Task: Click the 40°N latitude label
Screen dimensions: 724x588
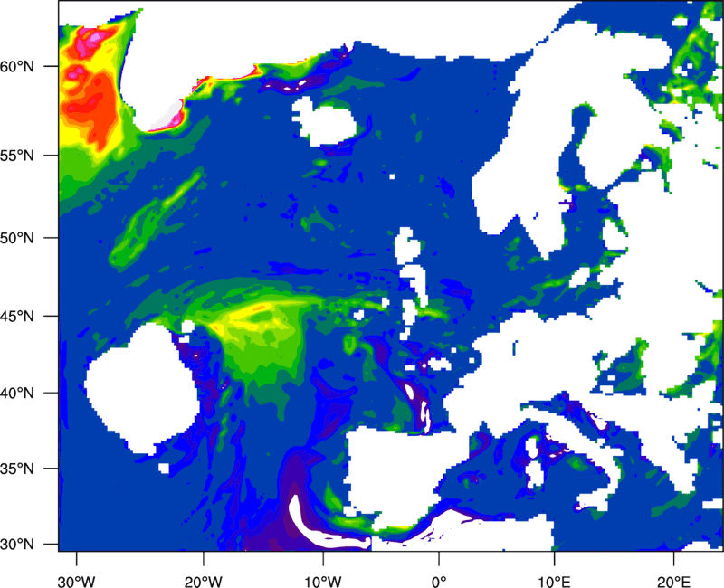Action: click(17, 394)
